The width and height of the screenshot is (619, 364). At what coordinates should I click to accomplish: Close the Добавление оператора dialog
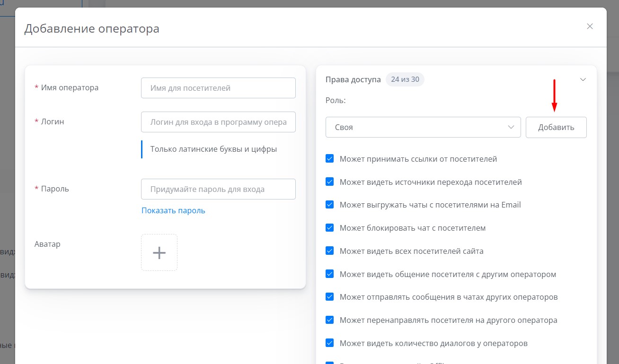(x=590, y=26)
